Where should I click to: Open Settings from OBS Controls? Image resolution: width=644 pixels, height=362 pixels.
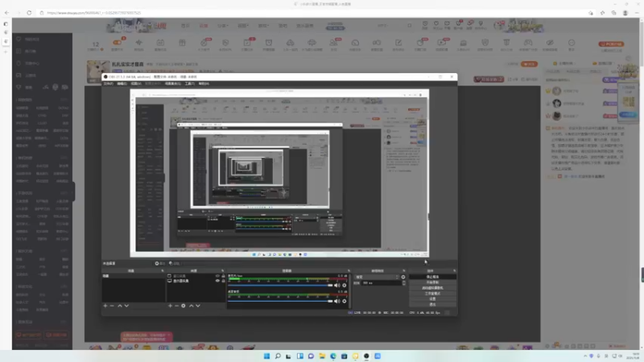432,298
